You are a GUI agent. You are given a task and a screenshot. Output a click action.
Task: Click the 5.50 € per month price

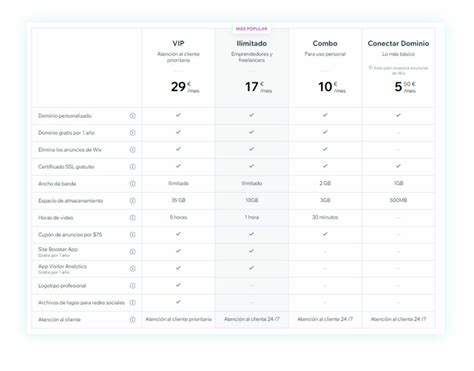pos(405,87)
